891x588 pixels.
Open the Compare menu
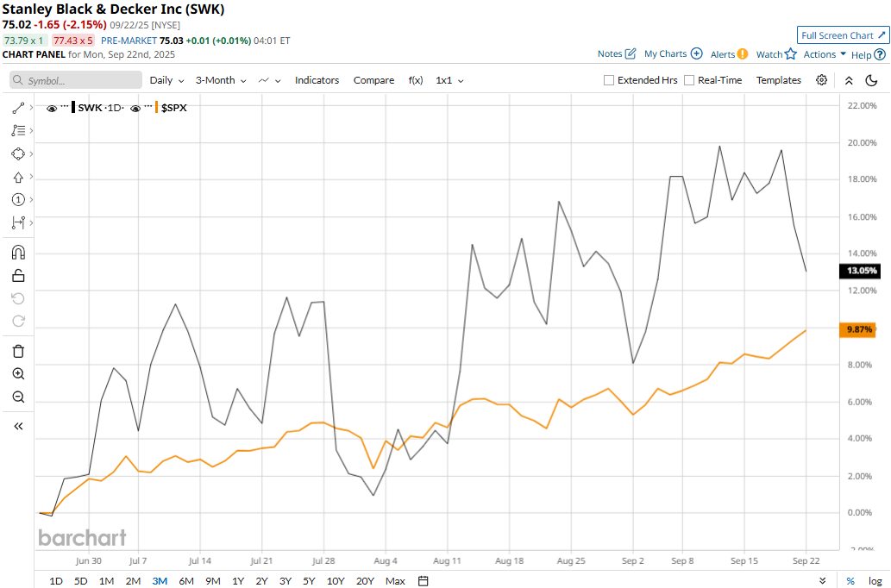click(373, 80)
